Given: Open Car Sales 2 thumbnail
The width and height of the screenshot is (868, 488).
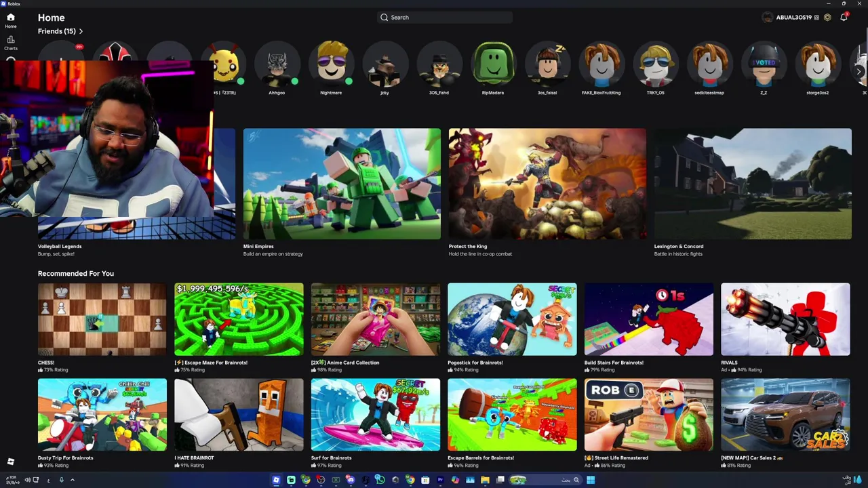Looking at the screenshot, I should coord(785,415).
